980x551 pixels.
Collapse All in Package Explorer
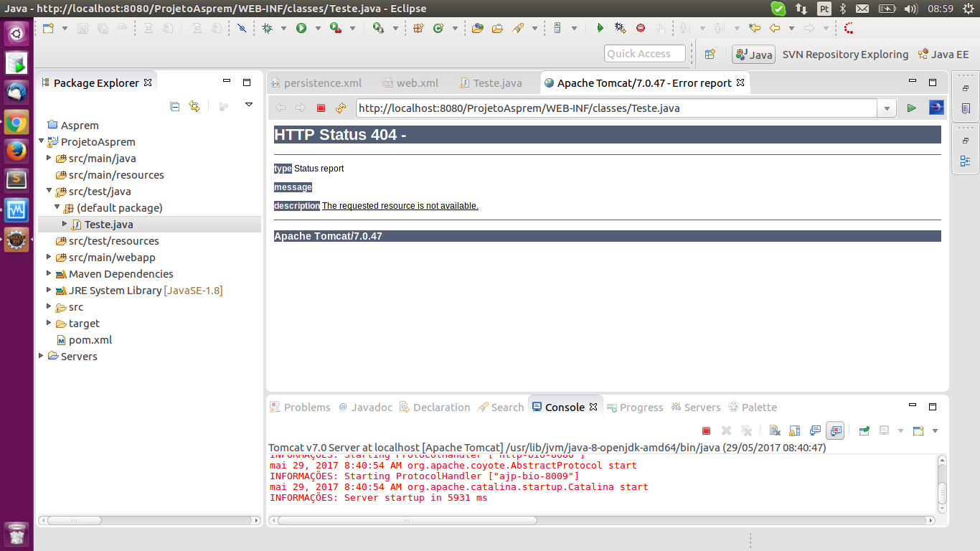pyautogui.click(x=174, y=105)
